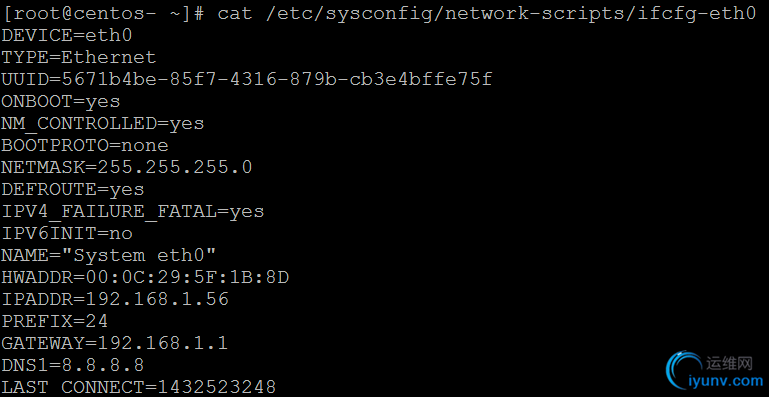The image size is (769, 397).
Task: Click the root@centos shell prompt
Action: (103, 14)
